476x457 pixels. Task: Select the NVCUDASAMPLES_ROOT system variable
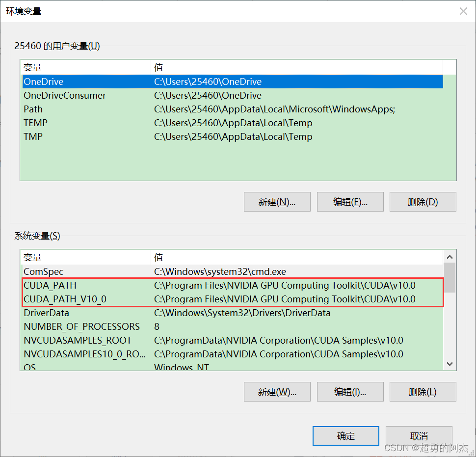[233, 340]
